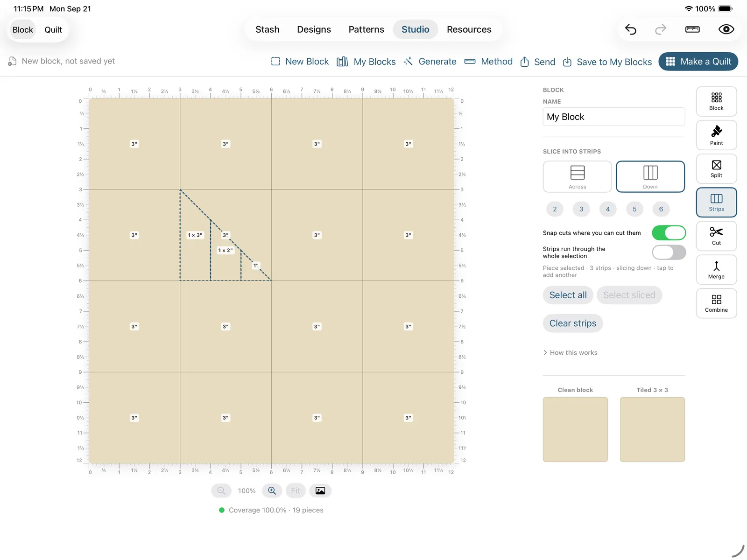747x560 pixels.
Task: Toggle Snap cuts where you can cut
Action: (x=669, y=233)
